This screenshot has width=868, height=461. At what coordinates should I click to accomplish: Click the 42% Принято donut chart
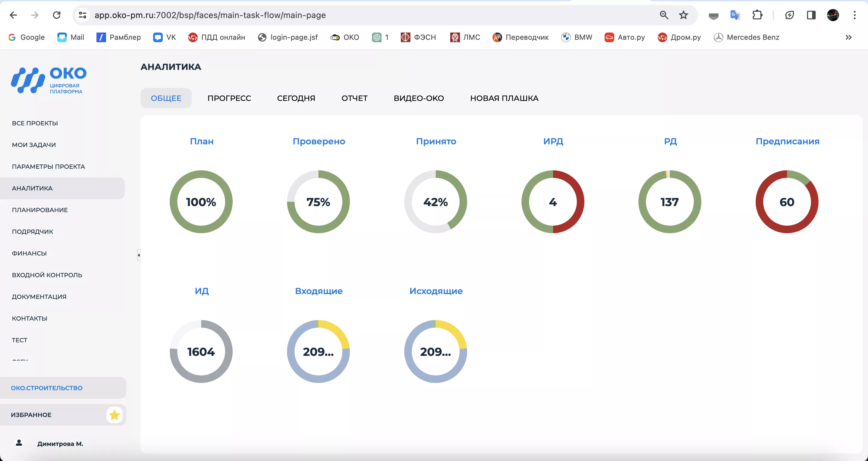point(436,202)
